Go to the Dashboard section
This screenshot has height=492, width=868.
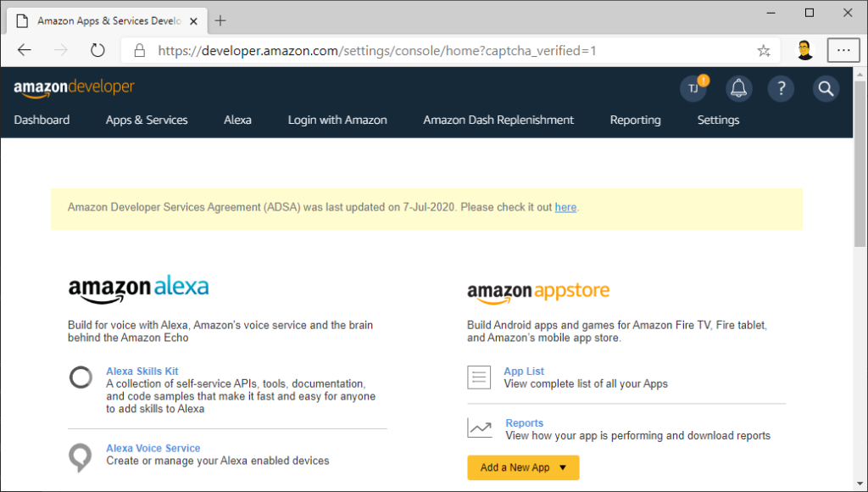42,120
